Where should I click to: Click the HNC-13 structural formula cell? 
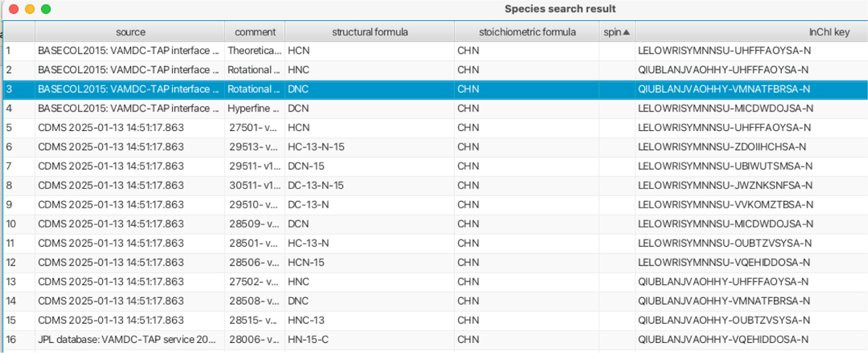click(305, 320)
